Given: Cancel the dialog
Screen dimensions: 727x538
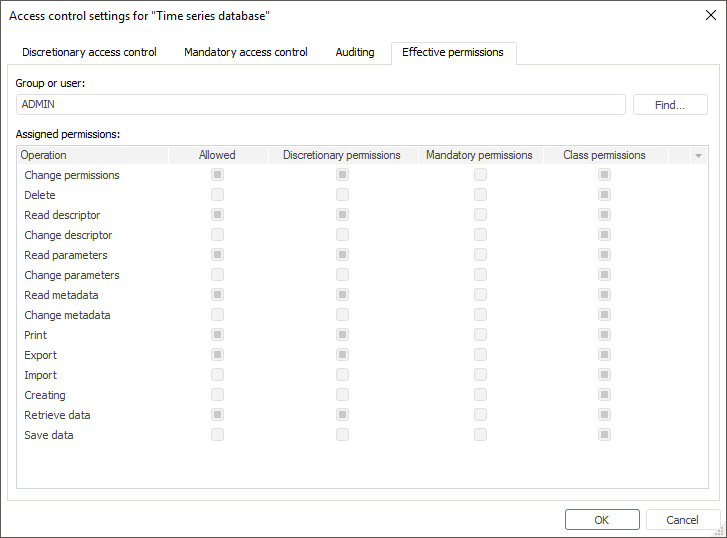Looking at the screenshot, I should click(x=683, y=520).
